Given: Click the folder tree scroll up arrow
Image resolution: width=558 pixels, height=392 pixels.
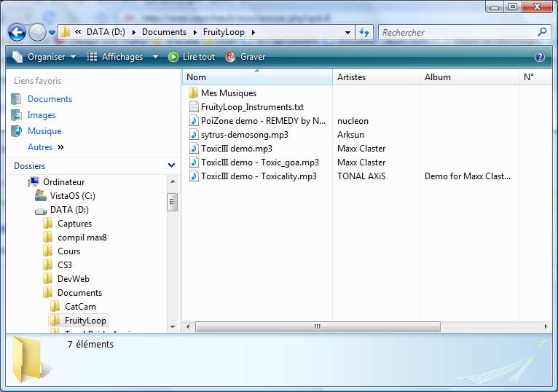Looking at the screenshot, I should click(173, 182).
